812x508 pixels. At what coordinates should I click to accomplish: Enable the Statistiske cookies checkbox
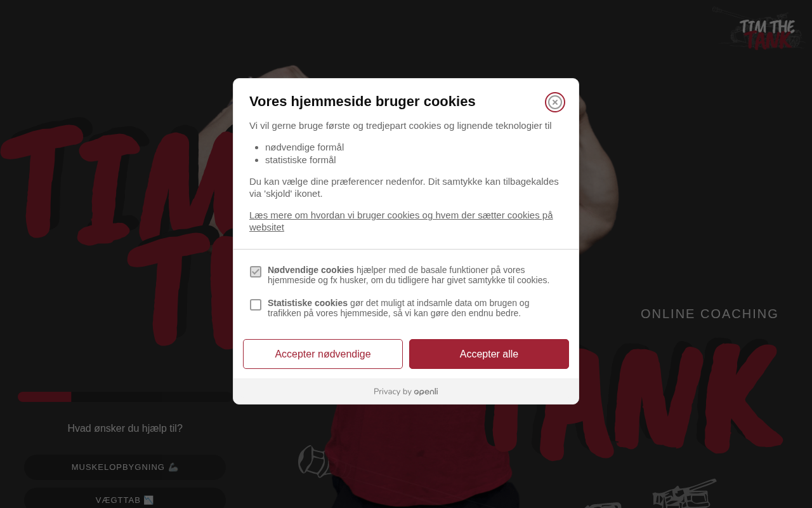pyautogui.click(x=256, y=305)
